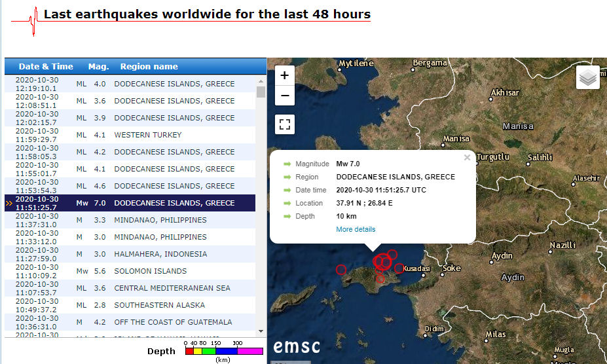Sort list by Mag. column header

coord(98,67)
